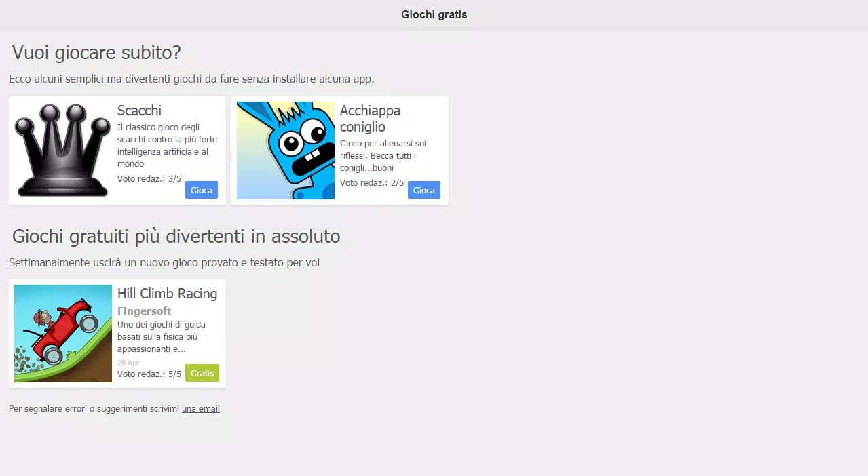Click the 'Voto redaz.: 5/5' rating
The width and height of the screenshot is (868, 476).
tap(149, 374)
